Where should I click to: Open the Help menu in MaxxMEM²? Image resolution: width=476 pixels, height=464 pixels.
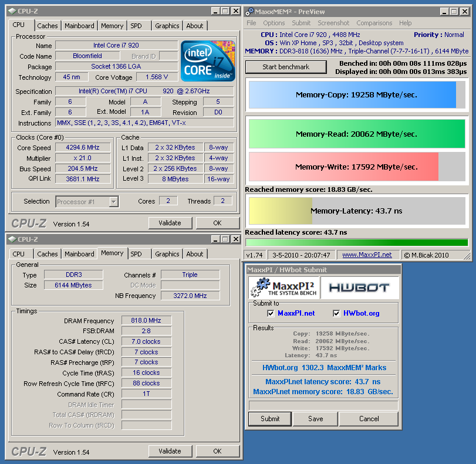pyautogui.click(x=405, y=23)
